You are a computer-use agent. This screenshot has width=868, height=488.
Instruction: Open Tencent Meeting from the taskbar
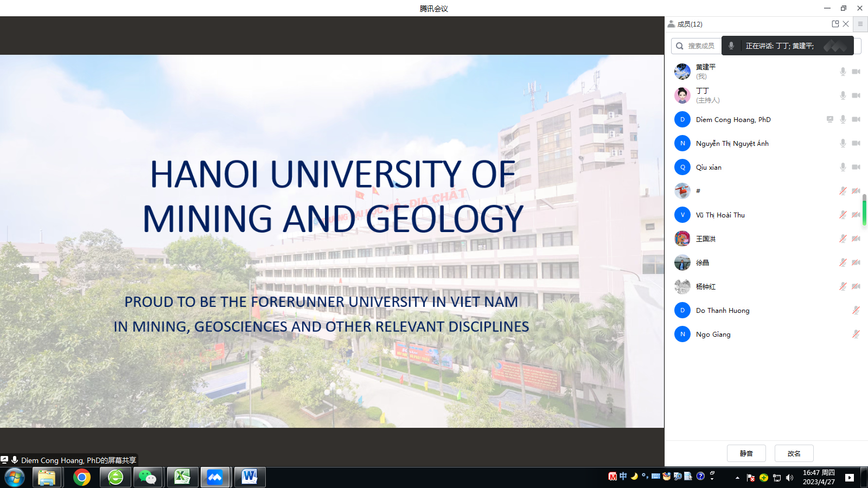[x=215, y=477]
